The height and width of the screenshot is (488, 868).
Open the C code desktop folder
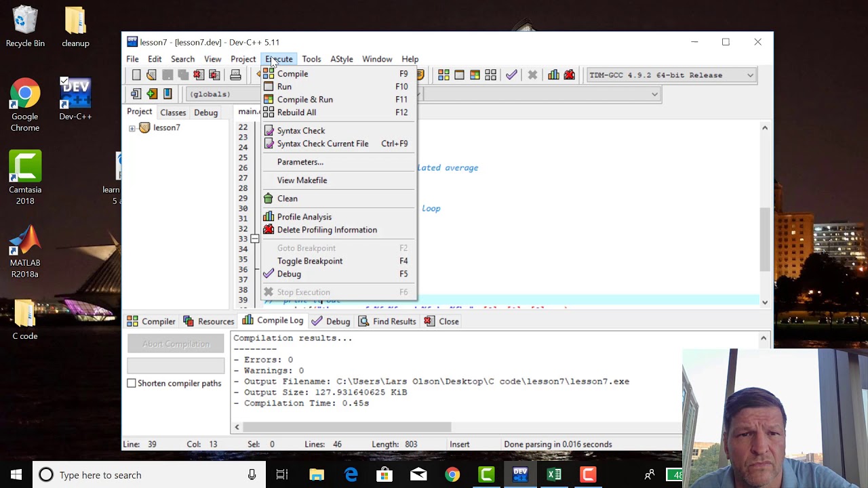pos(25,319)
